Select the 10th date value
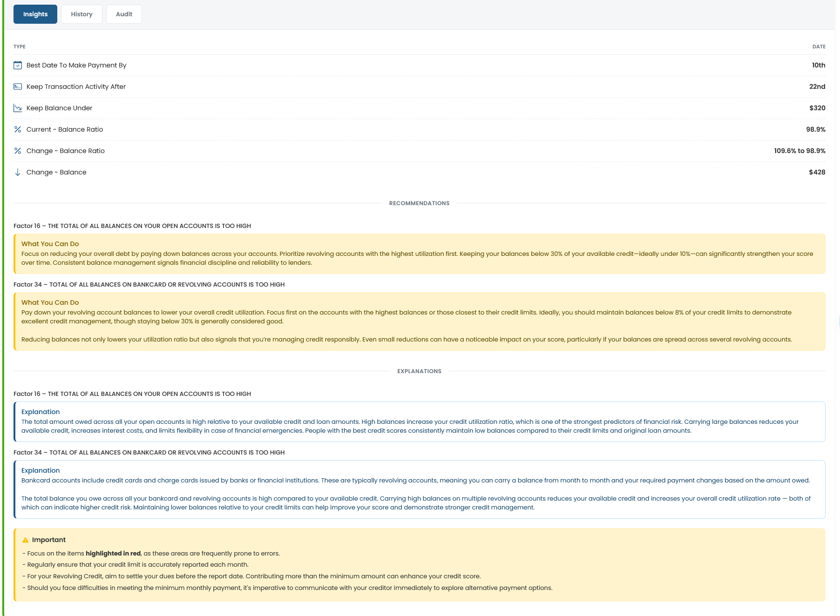840x616 pixels. pyautogui.click(x=818, y=65)
